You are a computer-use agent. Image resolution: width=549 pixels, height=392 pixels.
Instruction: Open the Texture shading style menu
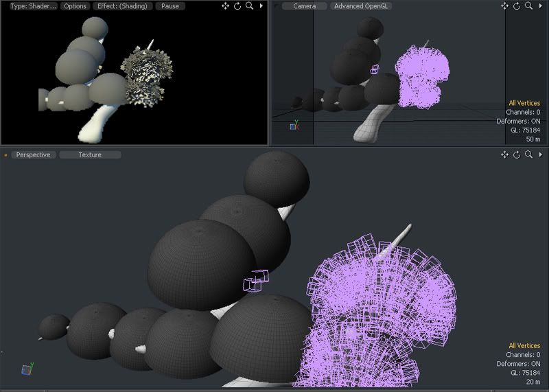[x=90, y=155]
